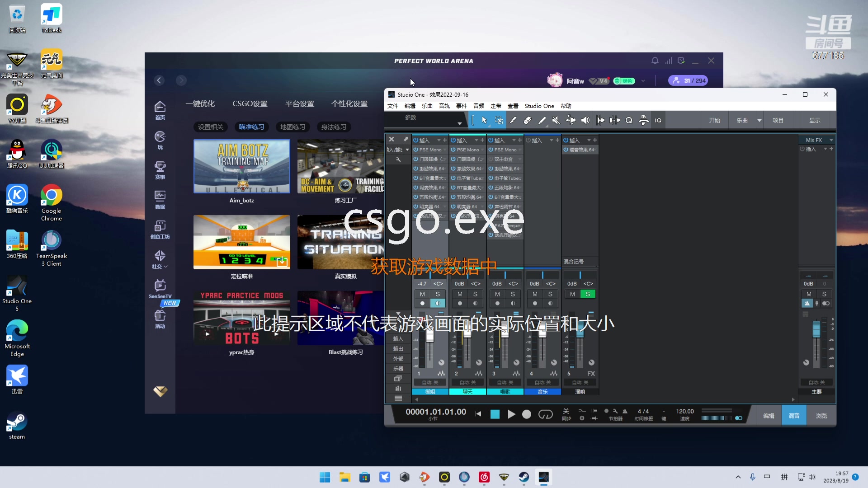Add an insert with plus on channel 2

coord(482,140)
